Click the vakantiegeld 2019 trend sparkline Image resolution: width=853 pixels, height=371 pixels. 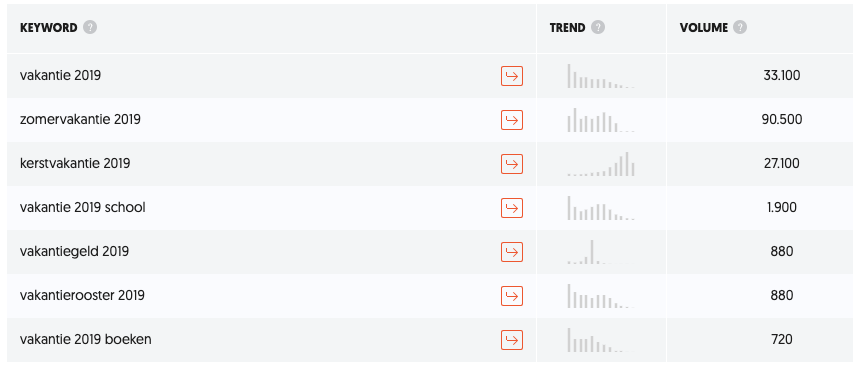(x=601, y=252)
